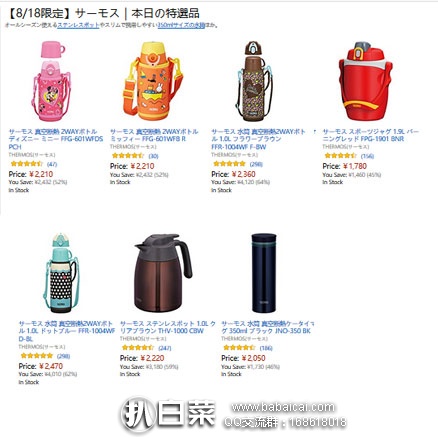Open FFR-1004WF F-BW bottle title link
The width and height of the screenshot is (438, 438).
tap(258, 139)
